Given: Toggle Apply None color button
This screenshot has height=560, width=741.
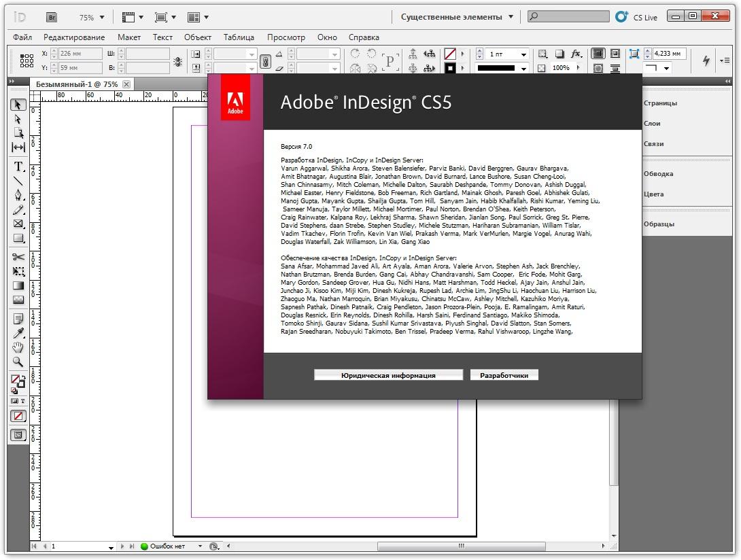Looking at the screenshot, I should tap(18, 416).
